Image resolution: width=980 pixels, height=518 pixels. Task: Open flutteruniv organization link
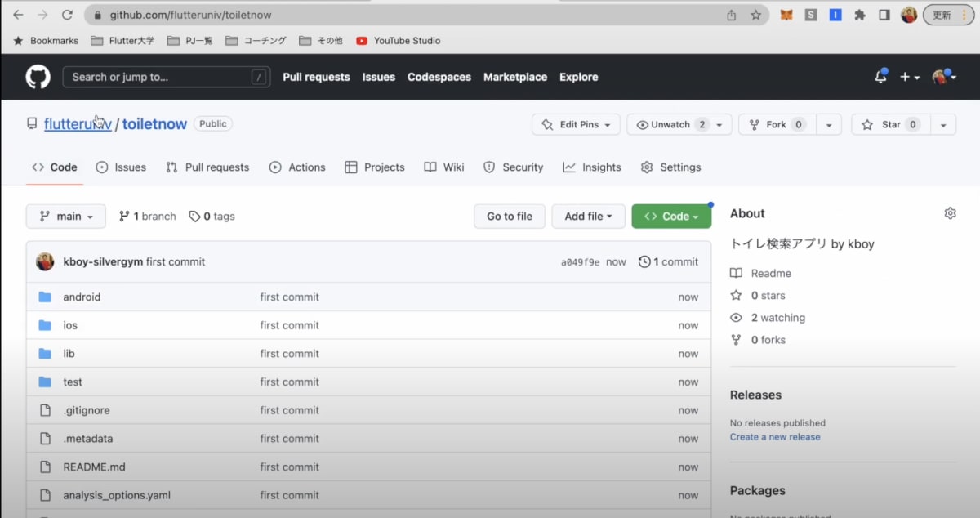[78, 124]
